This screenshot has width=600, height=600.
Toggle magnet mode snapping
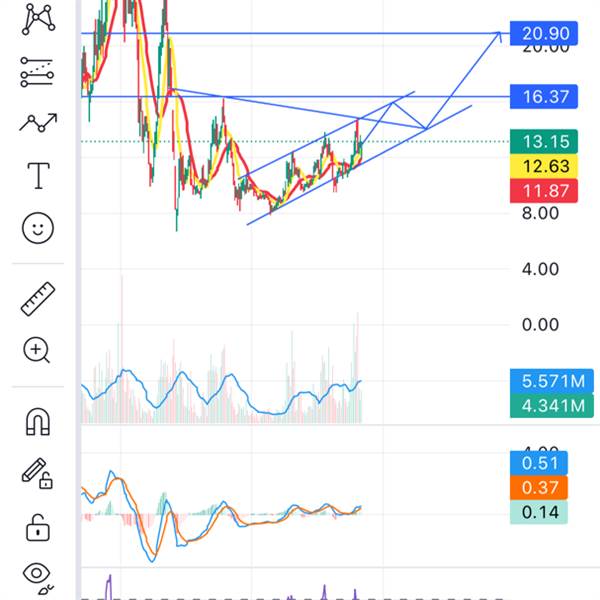tap(38, 421)
